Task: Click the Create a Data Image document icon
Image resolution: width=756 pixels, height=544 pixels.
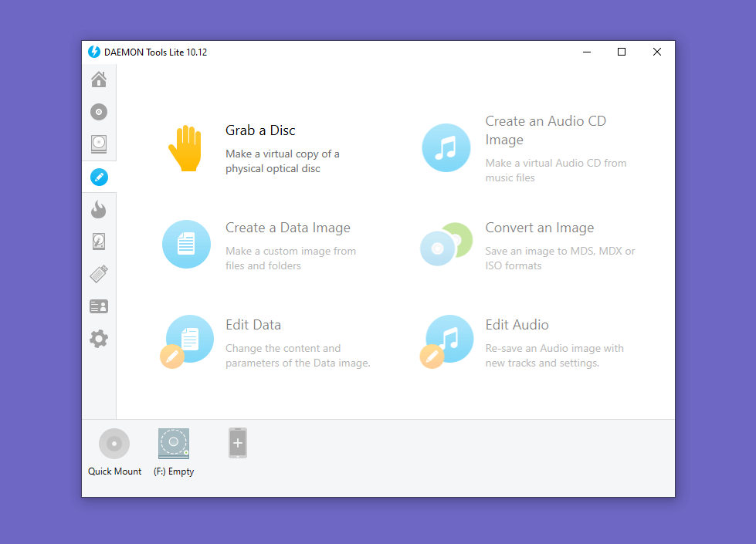Action: [186, 244]
